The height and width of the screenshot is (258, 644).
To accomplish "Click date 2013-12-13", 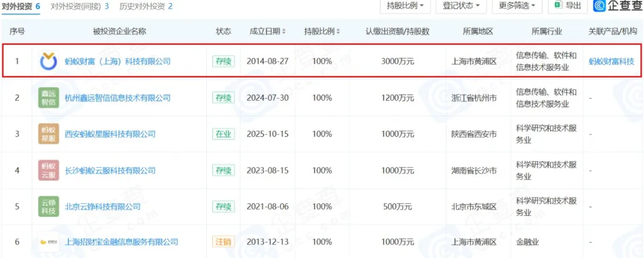I will click(x=268, y=242).
